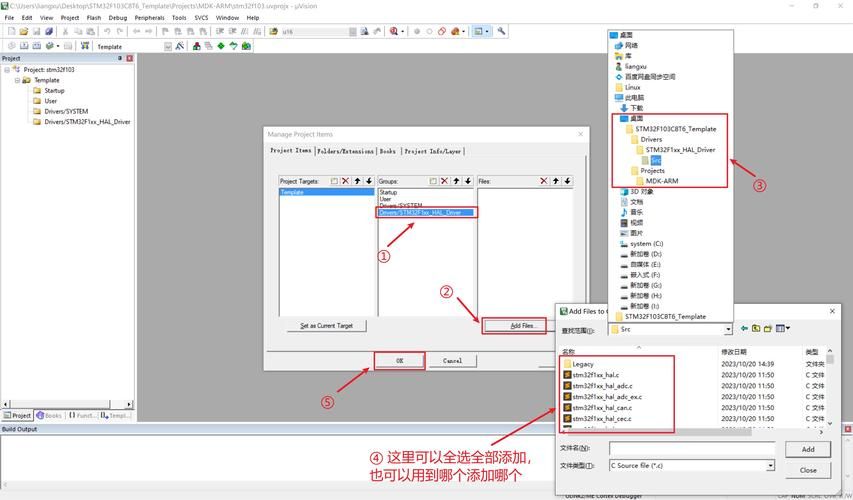Create new project target icon
This screenshot has height=500, width=853.
tap(333, 181)
